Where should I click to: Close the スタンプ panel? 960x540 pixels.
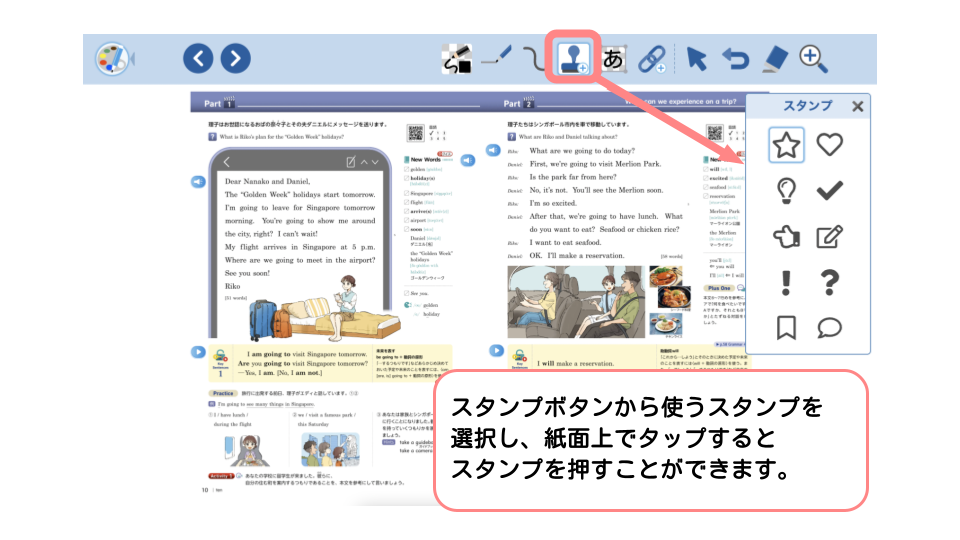click(857, 106)
